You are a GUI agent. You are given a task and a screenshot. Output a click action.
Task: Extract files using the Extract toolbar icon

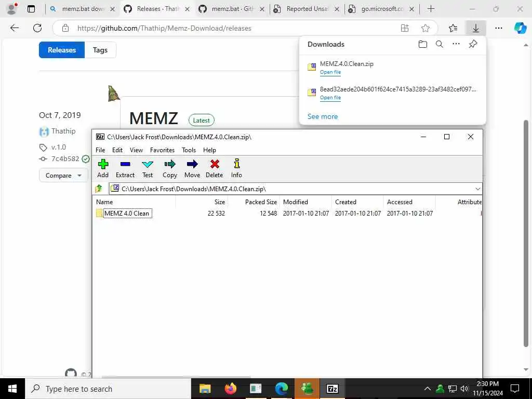coord(125,169)
